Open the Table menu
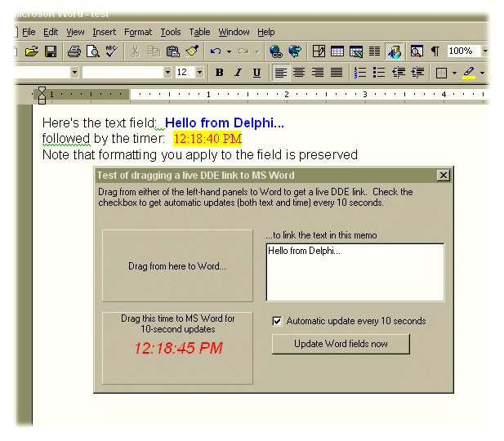Viewport: 504px width, 441px height. [x=199, y=32]
